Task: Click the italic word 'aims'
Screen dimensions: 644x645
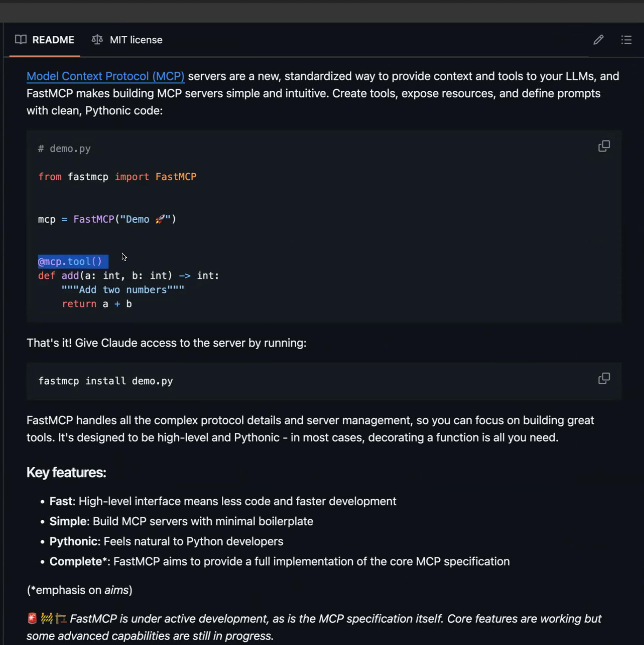Action: pos(116,590)
